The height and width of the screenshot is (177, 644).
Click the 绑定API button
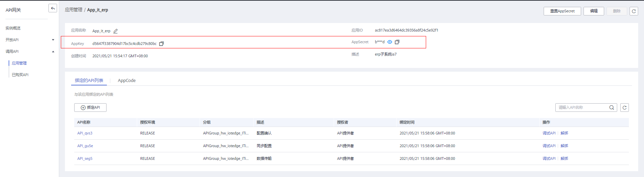click(90, 108)
